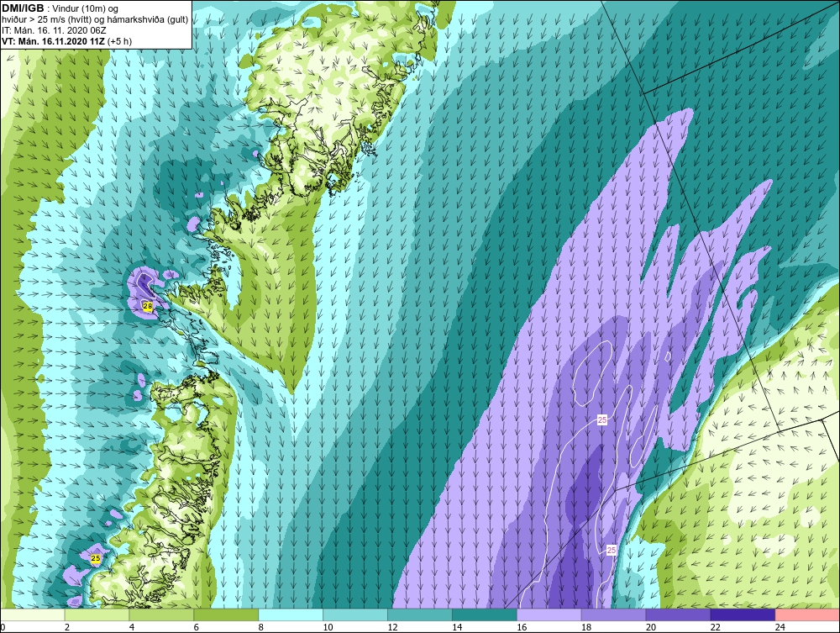840x633 pixels.
Task: Select the 20–22 m/s violet swatch
Action: (678, 615)
